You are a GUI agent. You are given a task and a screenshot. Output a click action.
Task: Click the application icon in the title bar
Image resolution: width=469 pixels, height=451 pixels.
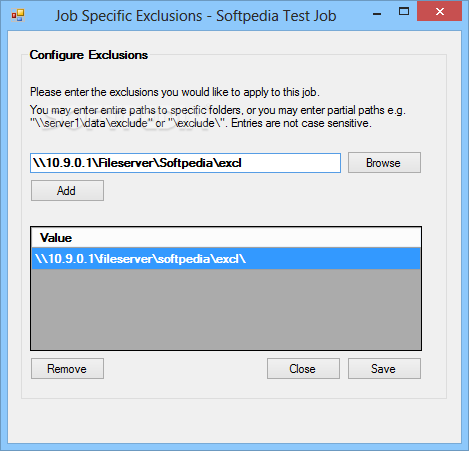pyautogui.click(x=18, y=15)
